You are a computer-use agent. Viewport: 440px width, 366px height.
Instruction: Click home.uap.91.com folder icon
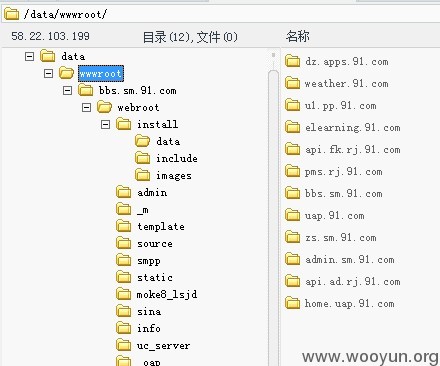tap(293, 303)
